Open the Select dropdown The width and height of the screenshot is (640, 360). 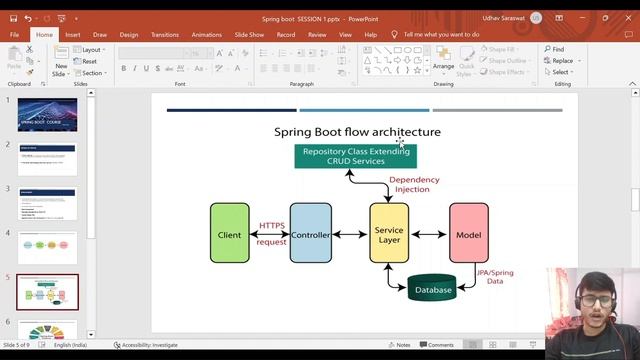point(559,72)
